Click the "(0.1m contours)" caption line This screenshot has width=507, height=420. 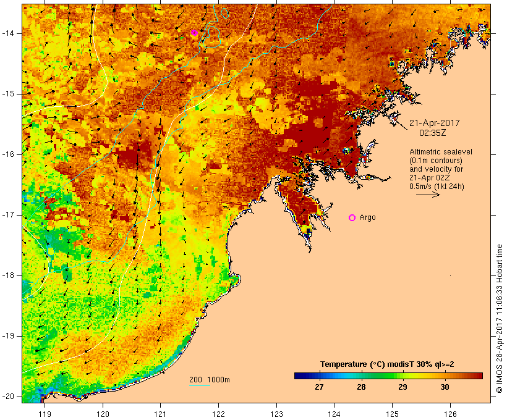[x=436, y=161]
